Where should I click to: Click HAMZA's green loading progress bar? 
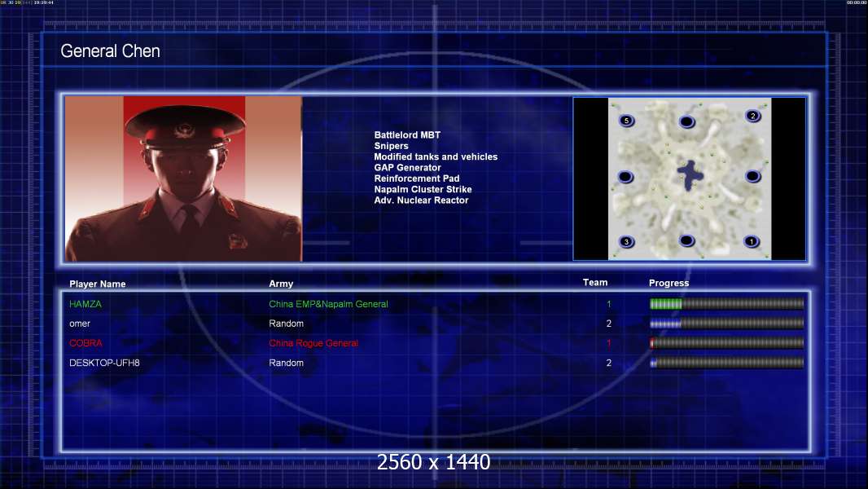click(727, 303)
